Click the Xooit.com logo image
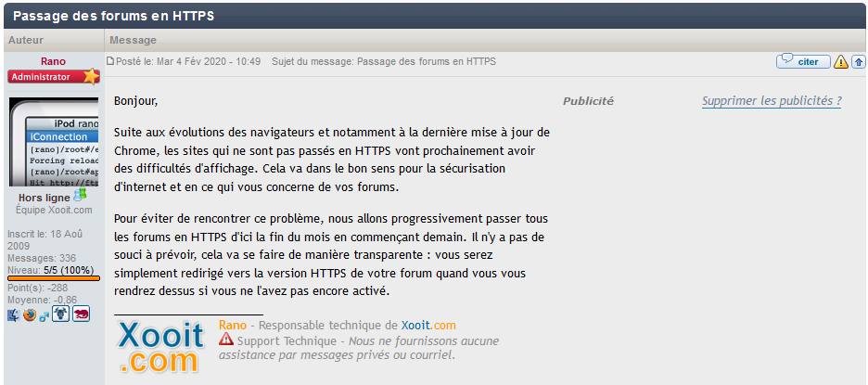This screenshot has width=868, height=385. (162, 346)
